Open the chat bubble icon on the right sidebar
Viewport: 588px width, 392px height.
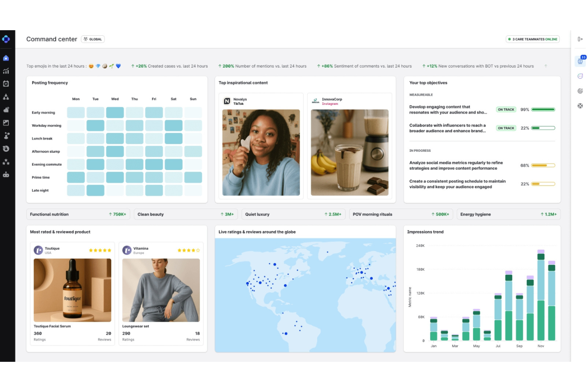[x=580, y=75]
